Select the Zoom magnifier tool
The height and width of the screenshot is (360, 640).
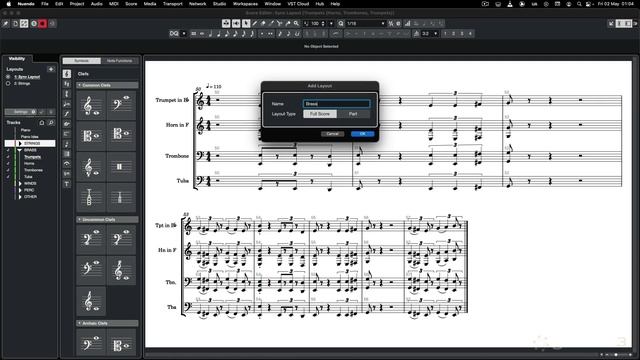click(x=296, y=24)
